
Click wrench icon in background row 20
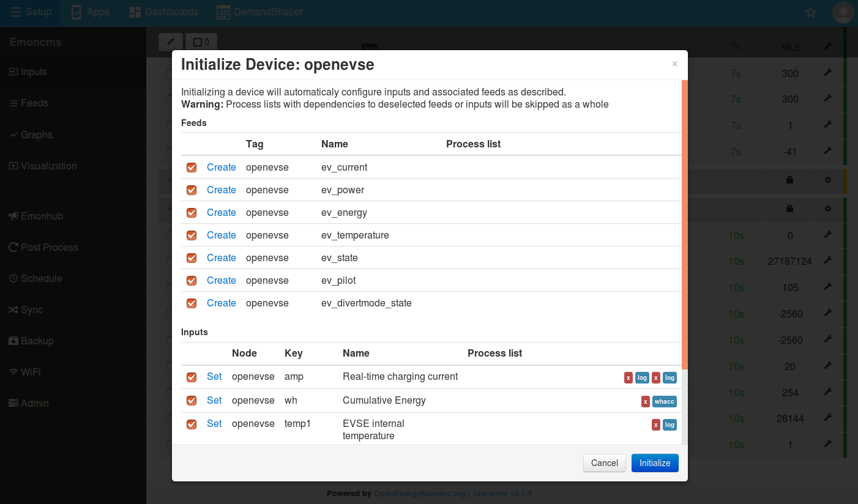828,365
